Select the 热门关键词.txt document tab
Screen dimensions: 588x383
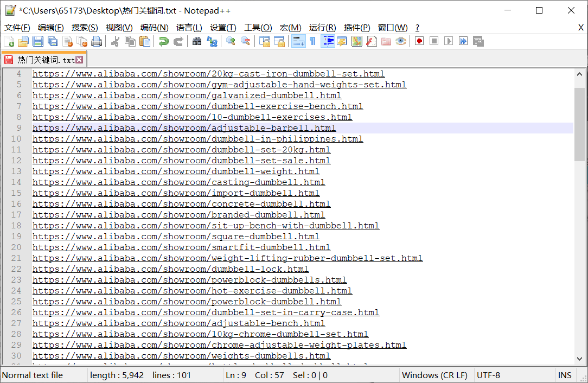click(x=43, y=60)
